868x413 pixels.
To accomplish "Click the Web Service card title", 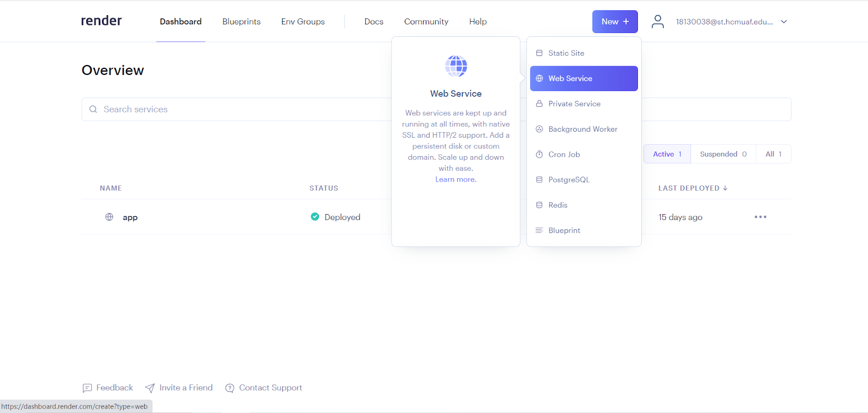I will [456, 94].
